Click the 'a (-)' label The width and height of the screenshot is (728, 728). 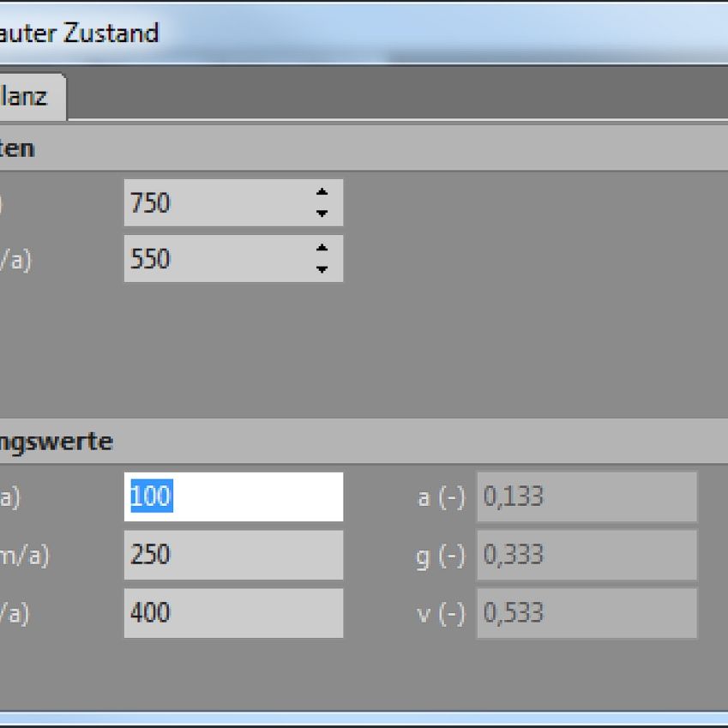[x=441, y=497]
